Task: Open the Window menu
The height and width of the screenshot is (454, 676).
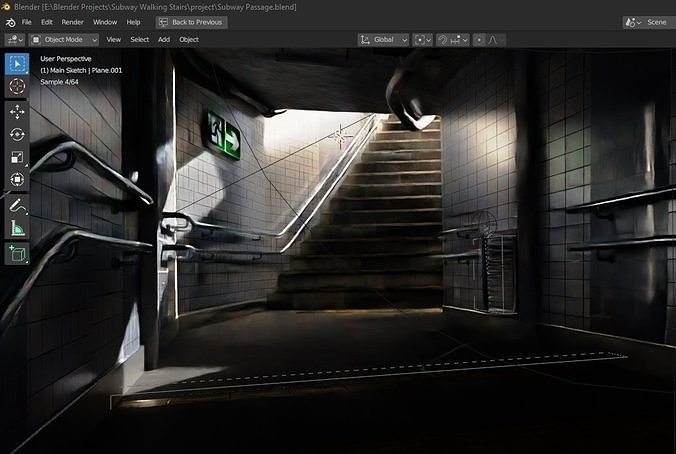Action: pyautogui.click(x=105, y=22)
